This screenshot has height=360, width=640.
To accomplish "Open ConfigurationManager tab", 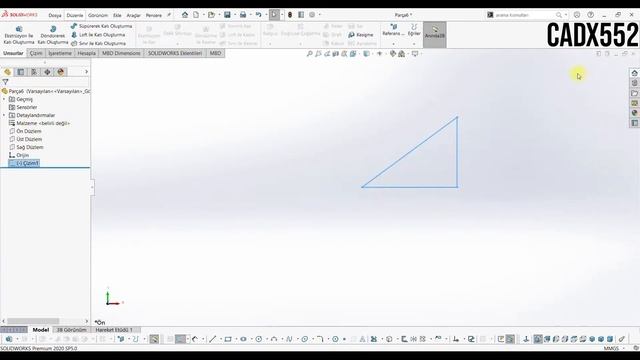I will pos(34,72).
